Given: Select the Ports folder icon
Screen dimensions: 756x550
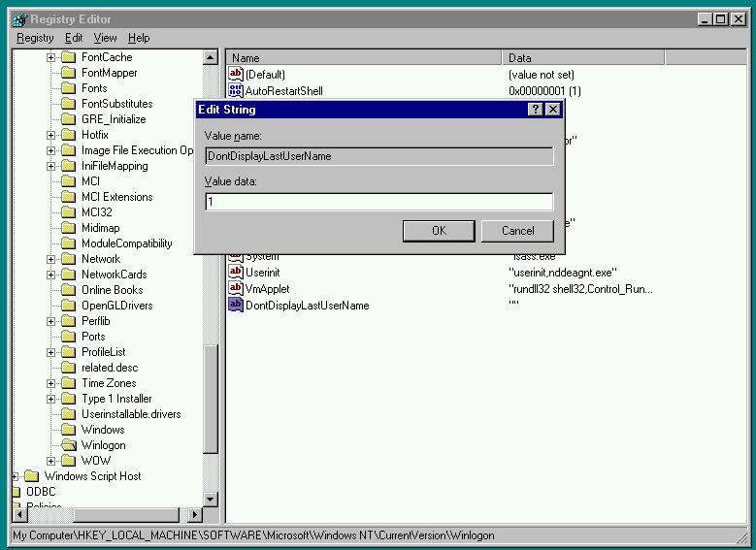Looking at the screenshot, I should (69, 337).
